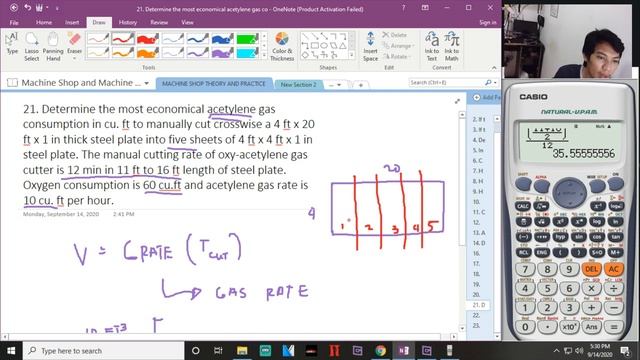Click in the Search notes field
The image size is (640, 360).
446,82
